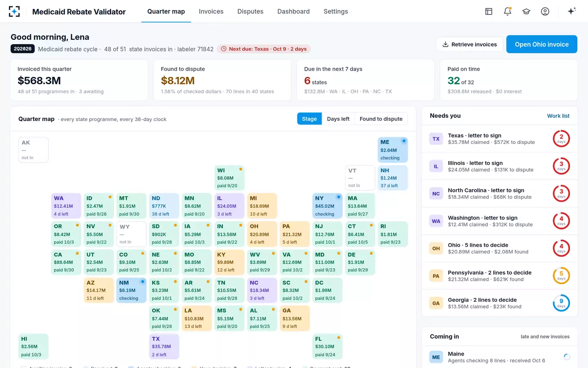This screenshot has width=588, height=368.
Task: Open the Settings tab
Action: pyautogui.click(x=336, y=11)
